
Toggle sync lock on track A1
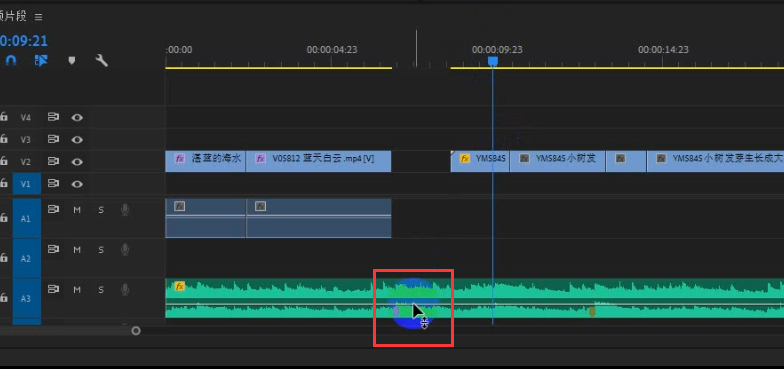[x=53, y=209]
